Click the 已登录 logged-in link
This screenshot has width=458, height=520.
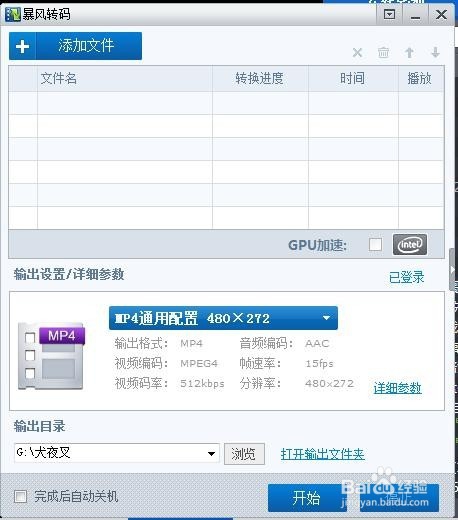click(x=406, y=277)
